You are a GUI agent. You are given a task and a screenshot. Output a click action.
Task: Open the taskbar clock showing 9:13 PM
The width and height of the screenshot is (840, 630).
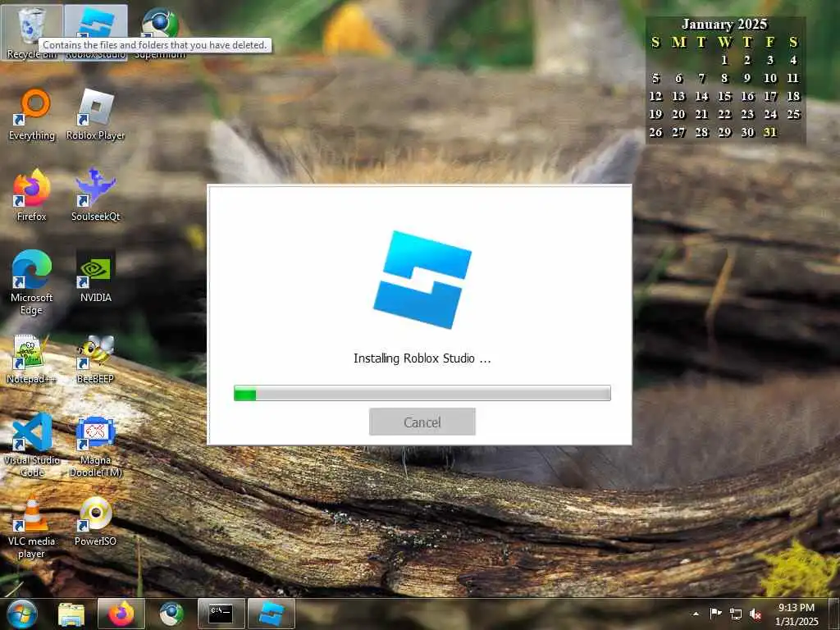(x=797, y=614)
